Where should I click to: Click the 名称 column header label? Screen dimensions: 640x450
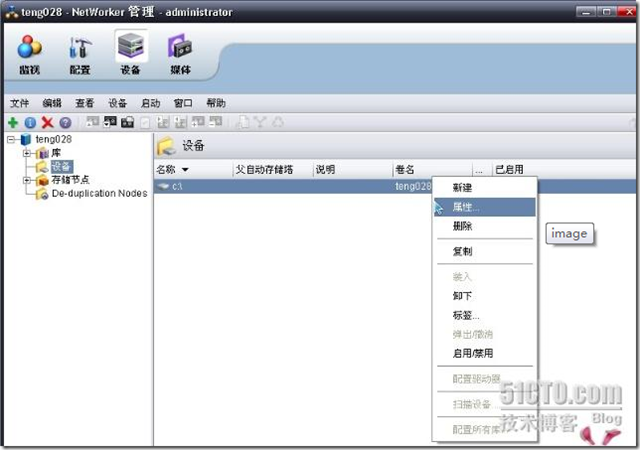click(166, 169)
